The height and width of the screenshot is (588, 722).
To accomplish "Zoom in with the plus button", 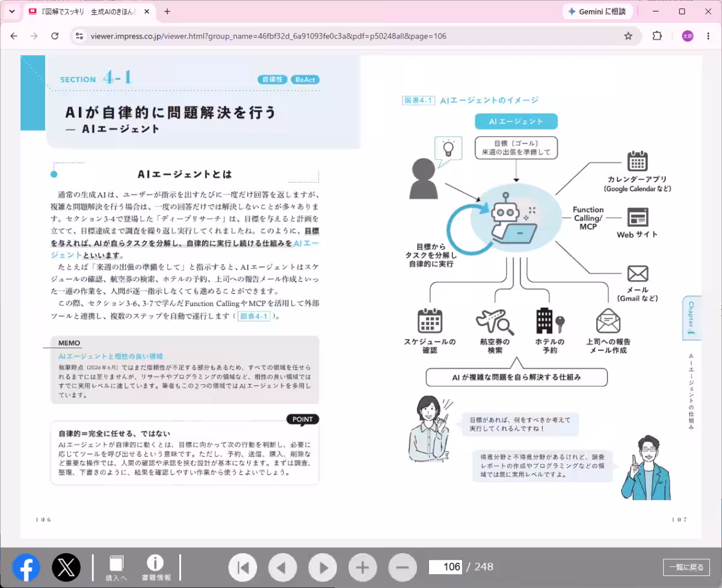I will tap(363, 567).
